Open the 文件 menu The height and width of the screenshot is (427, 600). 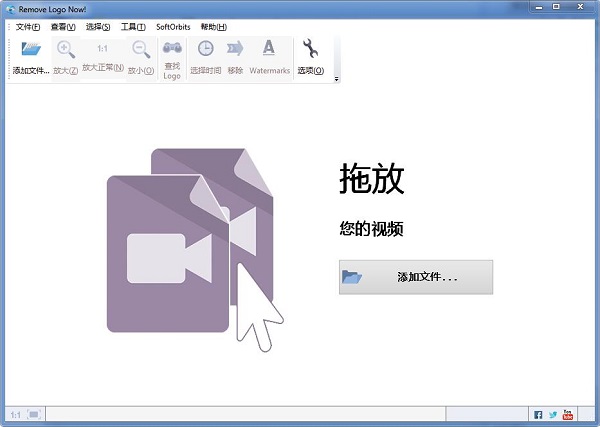point(28,26)
